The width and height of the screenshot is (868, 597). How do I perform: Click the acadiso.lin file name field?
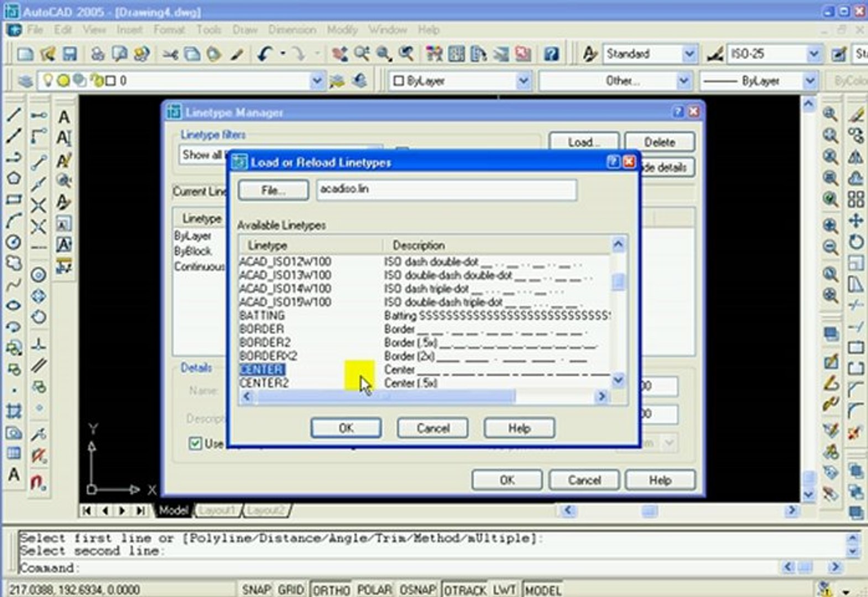pos(447,190)
